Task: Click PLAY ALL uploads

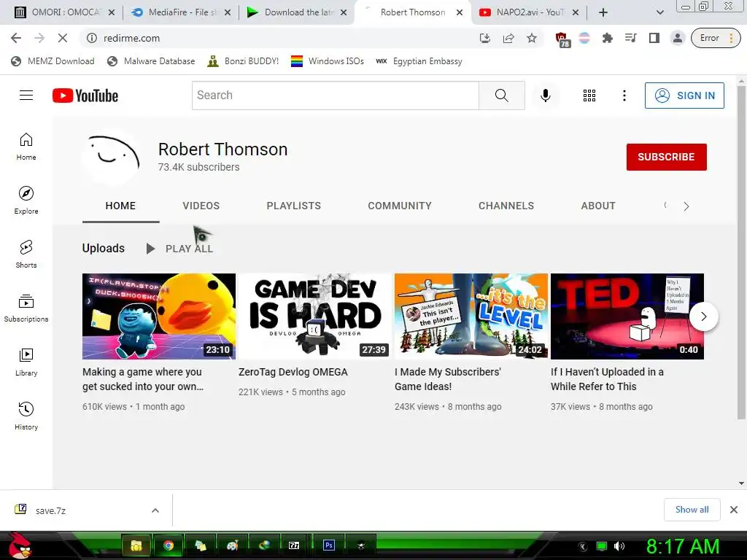Action: click(179, 249)
